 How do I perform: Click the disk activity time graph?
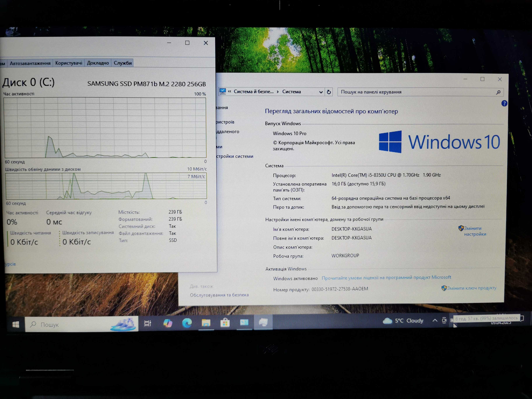pos(105,127)
